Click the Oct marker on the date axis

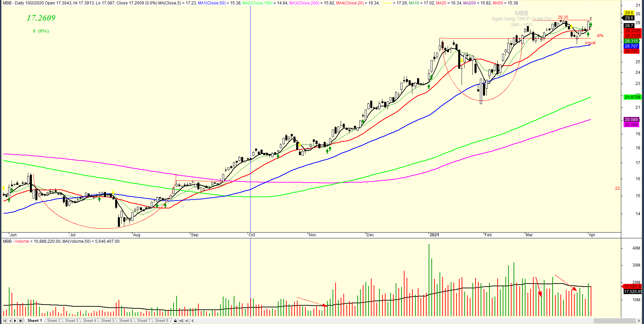coord(252,235)
